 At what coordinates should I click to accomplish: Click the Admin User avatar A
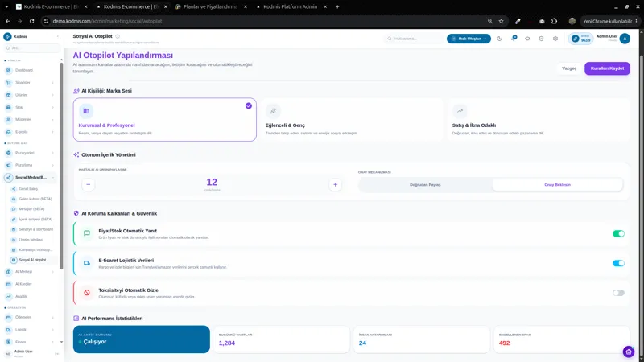click(x=625, y=39)
